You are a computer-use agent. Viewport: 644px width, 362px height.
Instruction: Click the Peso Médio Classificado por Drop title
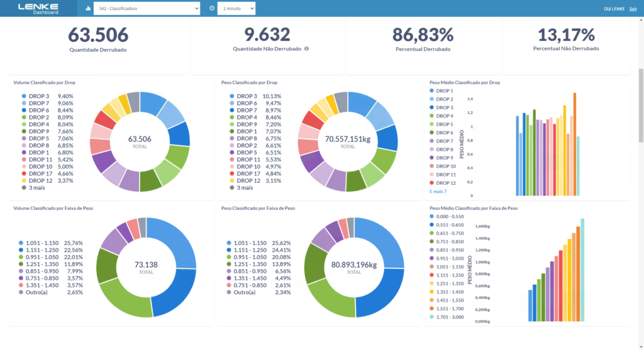point(465,82)
